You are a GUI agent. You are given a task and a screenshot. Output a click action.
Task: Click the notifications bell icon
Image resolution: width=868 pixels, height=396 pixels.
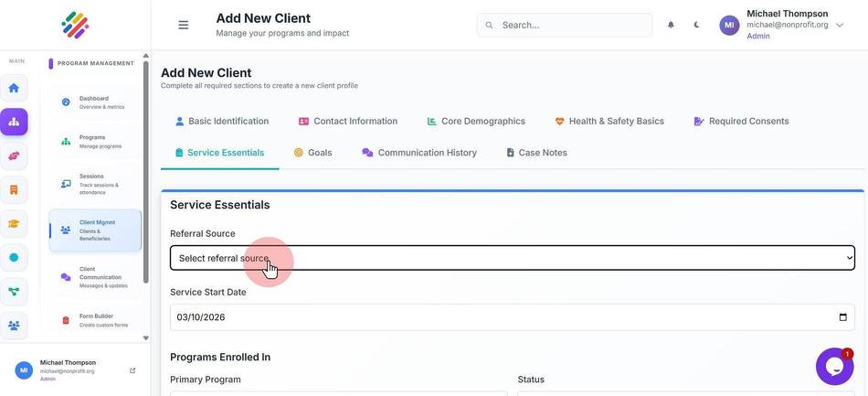671,25
